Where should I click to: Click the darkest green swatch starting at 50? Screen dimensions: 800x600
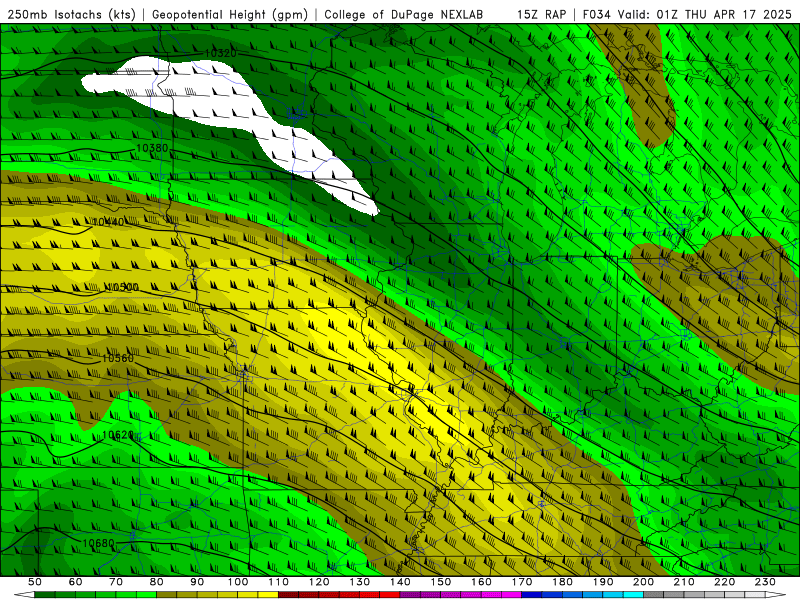(45, 595)
